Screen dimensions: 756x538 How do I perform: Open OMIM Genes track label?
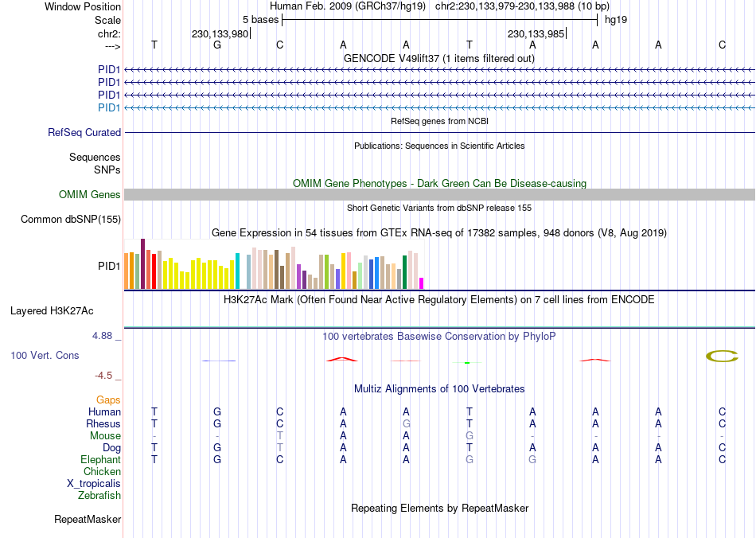[90, 195]
